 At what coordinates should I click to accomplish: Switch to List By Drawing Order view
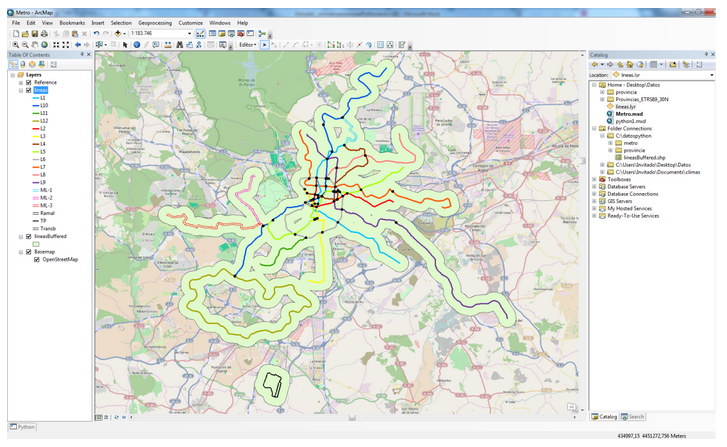click(x=13, y=64)
